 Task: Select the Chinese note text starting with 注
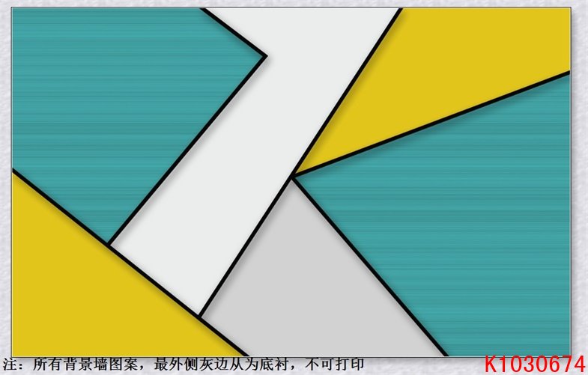(x=184, y=364)
